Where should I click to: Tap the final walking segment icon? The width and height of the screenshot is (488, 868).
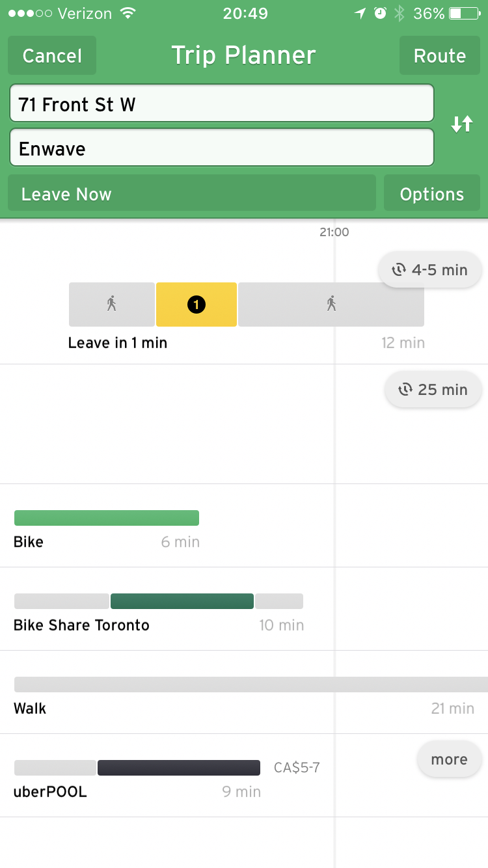tap(331, 304)
